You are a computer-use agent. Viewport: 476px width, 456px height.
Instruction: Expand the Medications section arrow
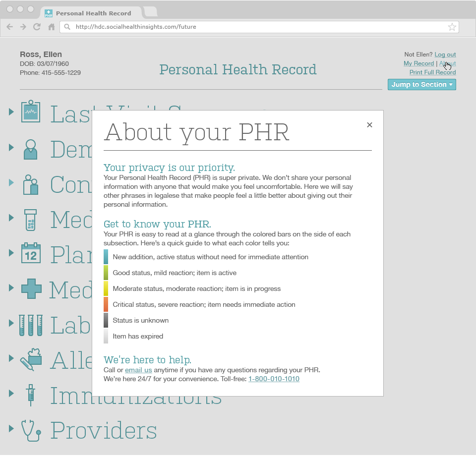[x=11, y=218]
